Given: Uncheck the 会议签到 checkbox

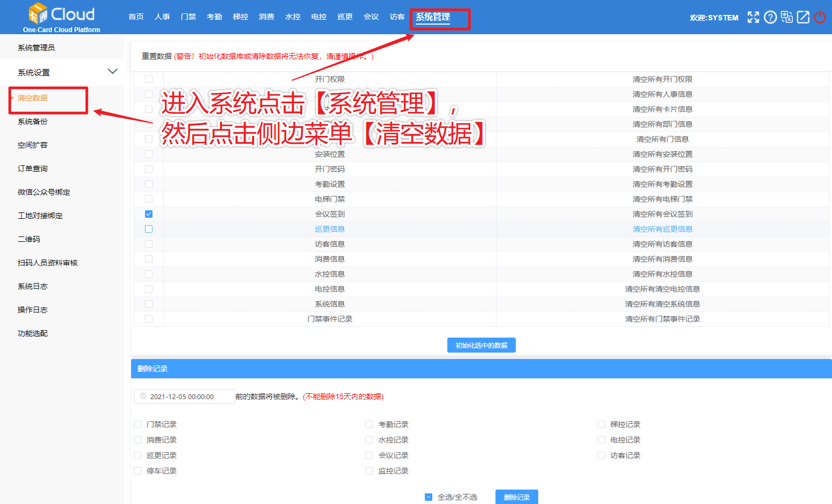Looking at the screenshot, I should (x=149, y=214).
